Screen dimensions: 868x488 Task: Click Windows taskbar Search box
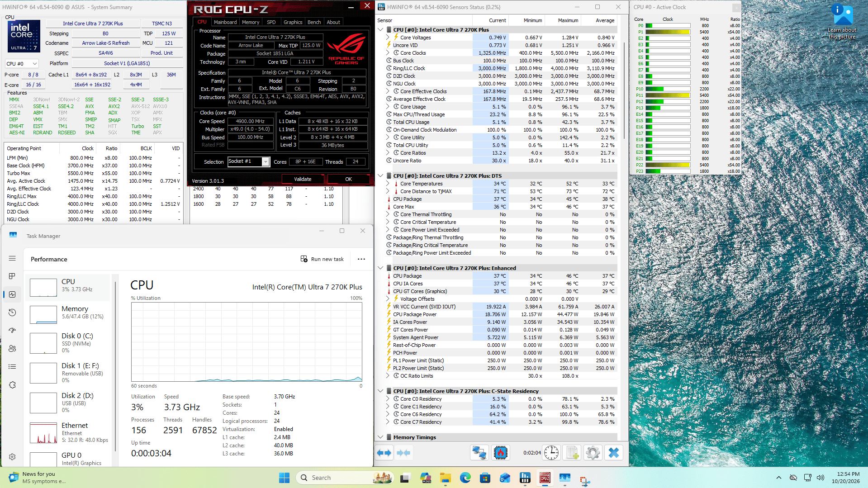point(345,478)
